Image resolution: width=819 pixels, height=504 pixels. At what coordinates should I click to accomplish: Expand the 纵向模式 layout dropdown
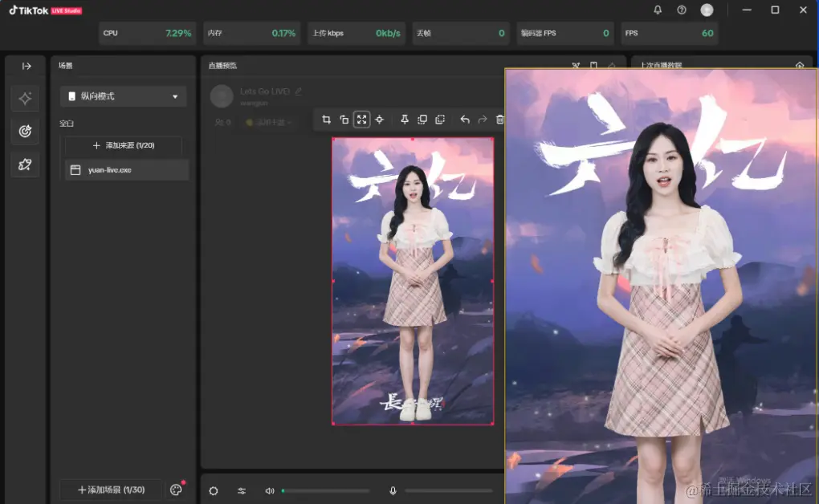(124, 96)
